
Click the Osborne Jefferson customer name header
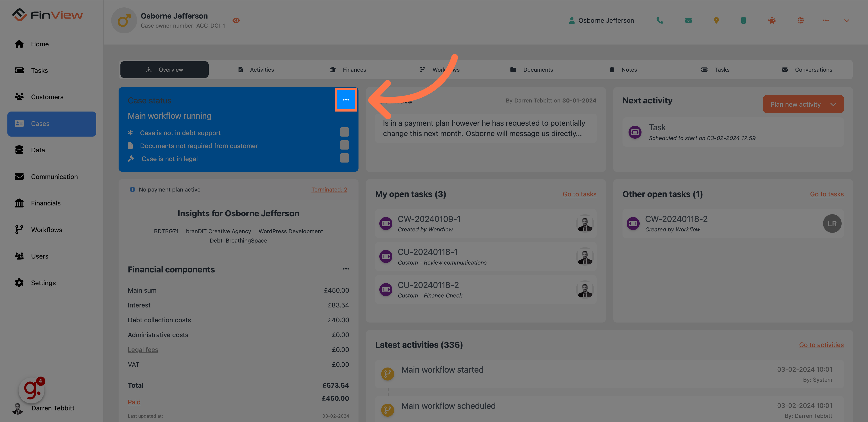click(174, 15)
